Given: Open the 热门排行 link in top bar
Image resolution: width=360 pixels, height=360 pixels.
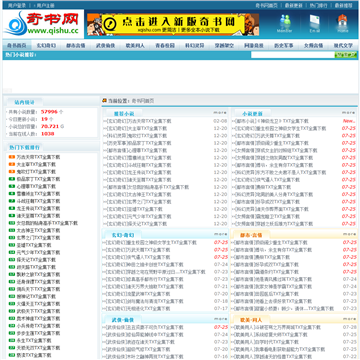Looking at the screenshot, I should pos(319,5).
